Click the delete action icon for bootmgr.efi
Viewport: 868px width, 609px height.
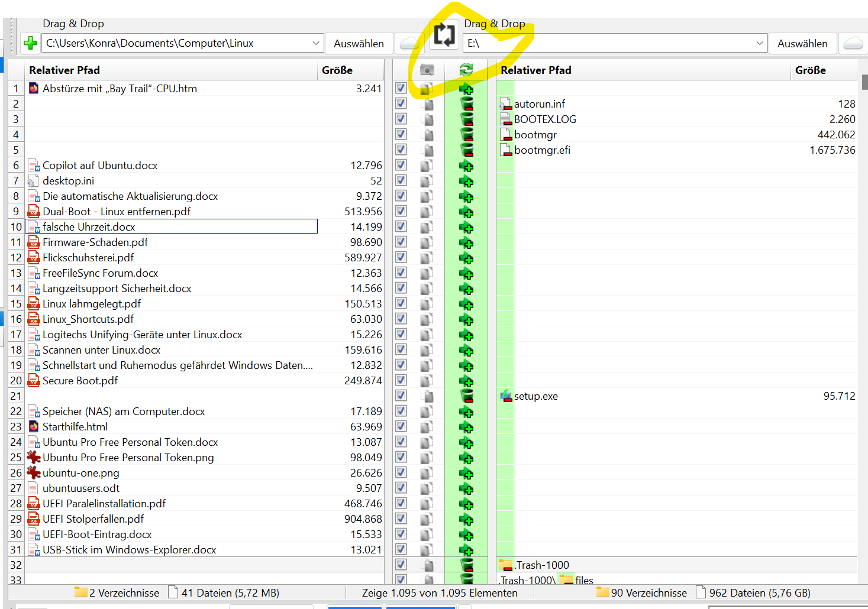click(466, 150)
